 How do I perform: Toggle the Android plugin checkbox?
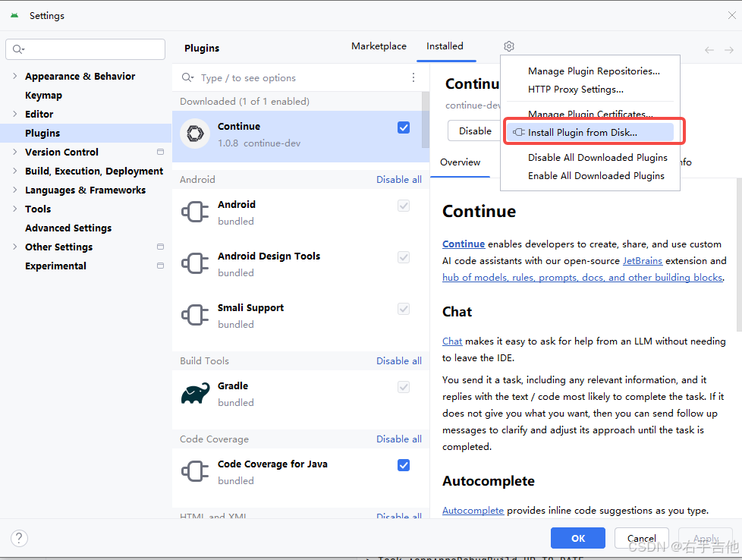tap(404, 206)
